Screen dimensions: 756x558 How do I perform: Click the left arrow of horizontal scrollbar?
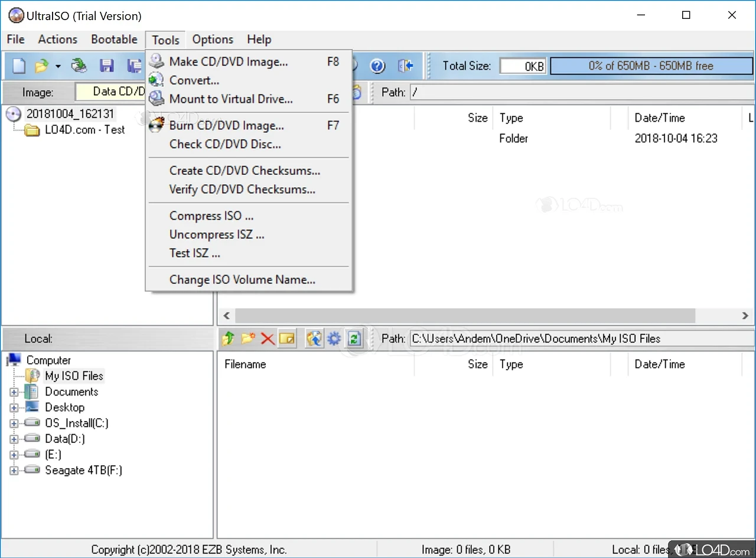coord(226,315)
